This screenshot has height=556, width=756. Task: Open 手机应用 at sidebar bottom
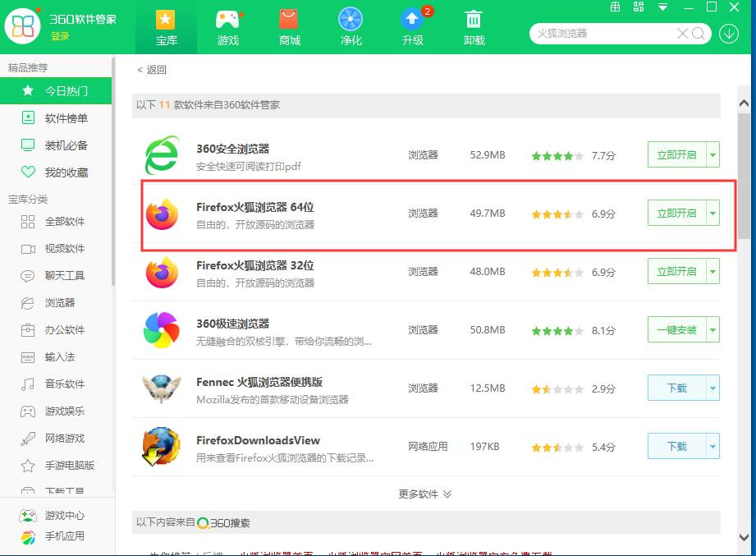point(52,536)
